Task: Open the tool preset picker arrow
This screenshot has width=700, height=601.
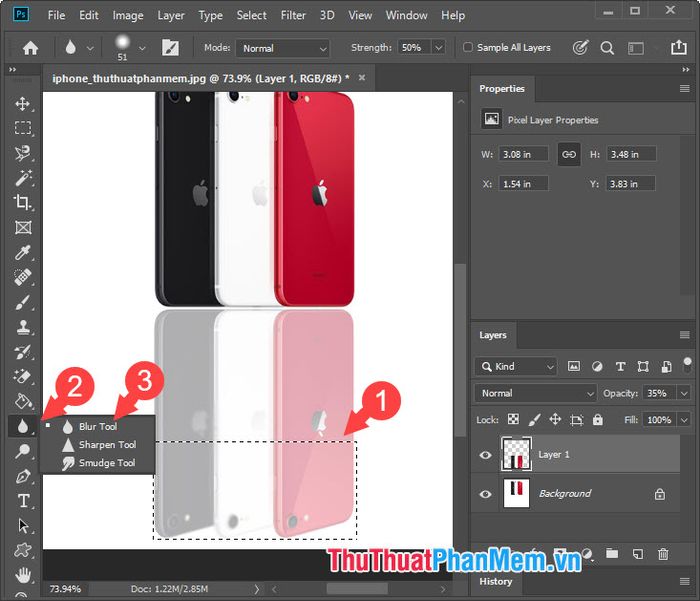Action: 90,48
